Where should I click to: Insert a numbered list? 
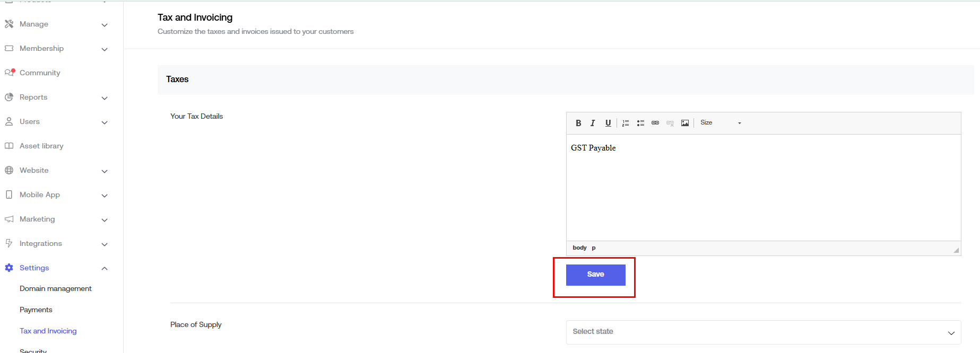click(626, 123)
